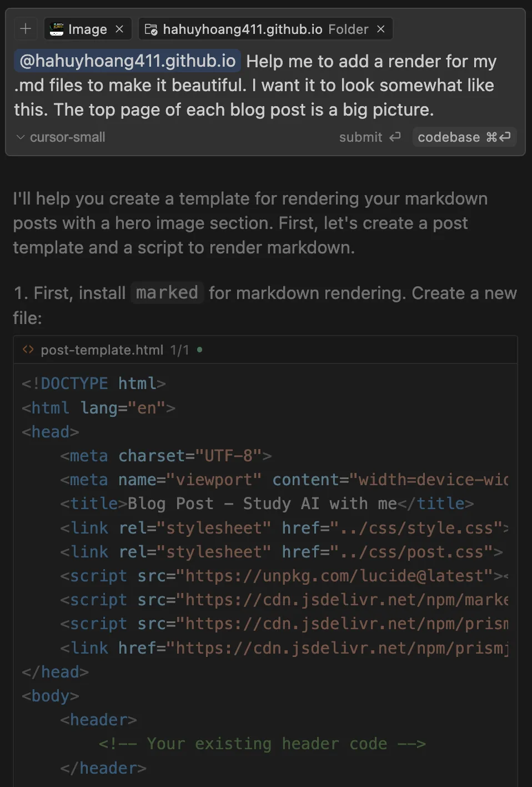This screenshot has height=787, width=532.
Task: Remove the Image attachment
Action: tap(119, 29)
